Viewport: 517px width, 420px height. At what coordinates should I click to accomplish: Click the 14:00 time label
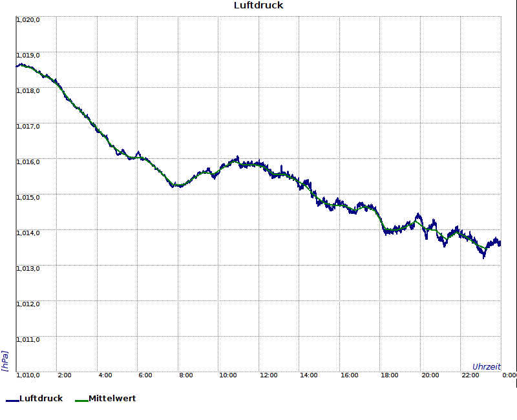[x=309, y=375]
